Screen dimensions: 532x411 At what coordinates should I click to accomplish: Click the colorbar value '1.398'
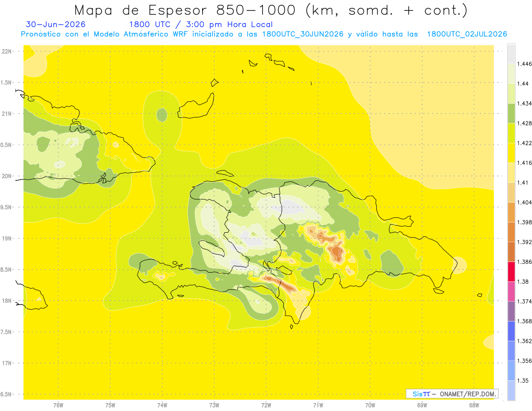[525, 223]
